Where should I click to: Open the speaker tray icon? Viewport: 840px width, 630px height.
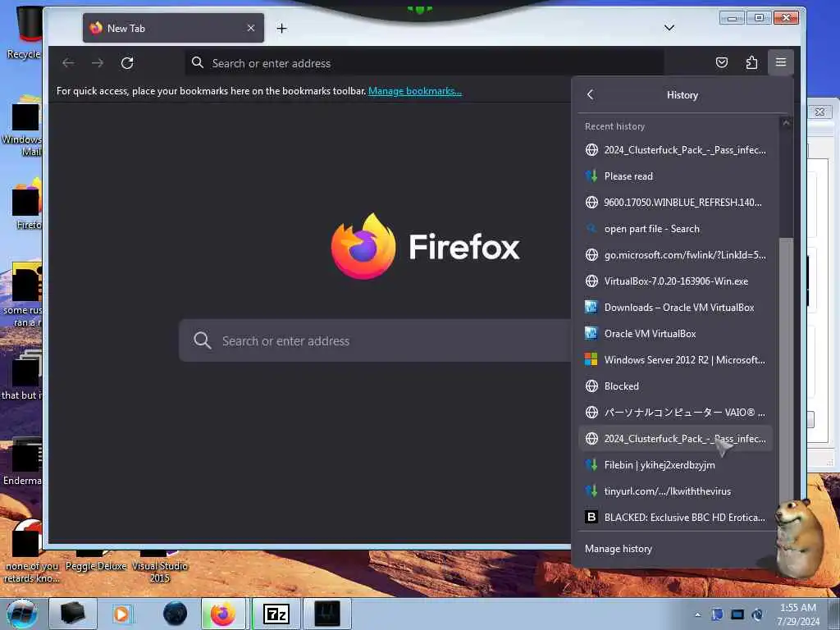pos(758,614)
